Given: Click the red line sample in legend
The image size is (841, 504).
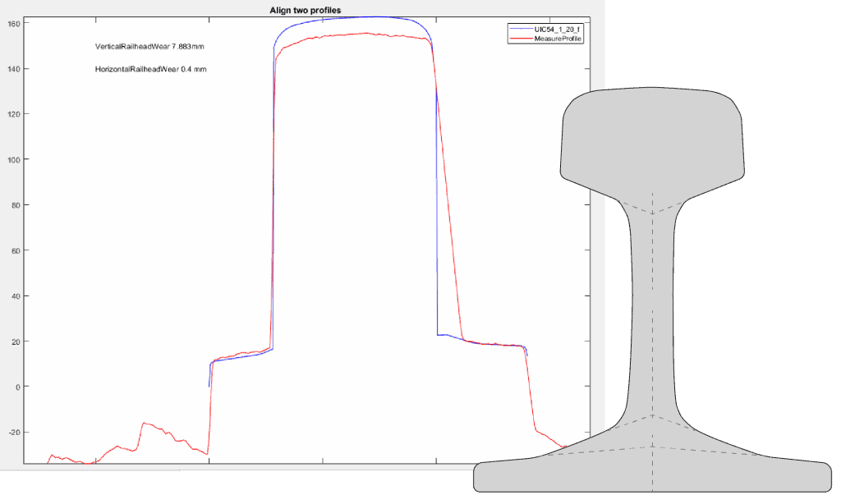Looking at the screenshot, I should point(521,39).
